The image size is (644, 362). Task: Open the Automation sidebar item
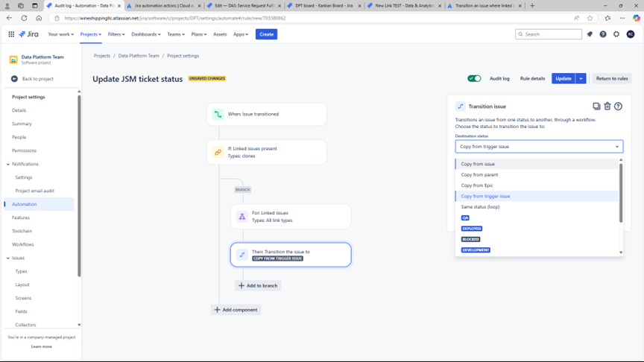coord(40,204)
